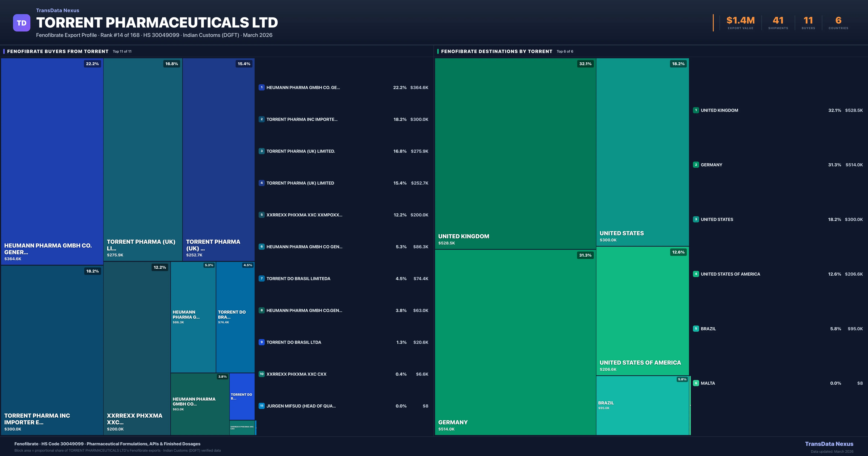Image resolution: width=868 pixels, height=456 pixels.
Task: Click rank badge 1 beside United Kingdom
Action: 696,110
